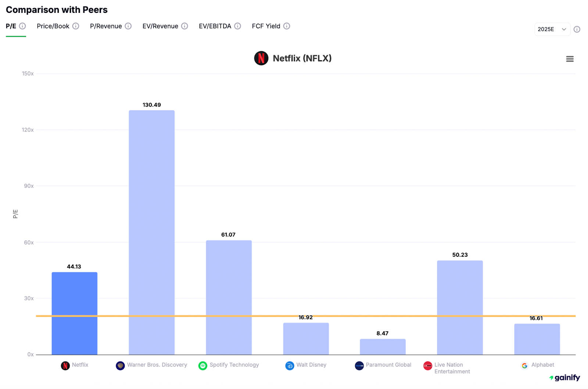Image resolution: width=588 pixels, height=389 pixels.
Task: Click the Warner Bros. Discovery 130.49 bar
Action: [x=152, y=233]
